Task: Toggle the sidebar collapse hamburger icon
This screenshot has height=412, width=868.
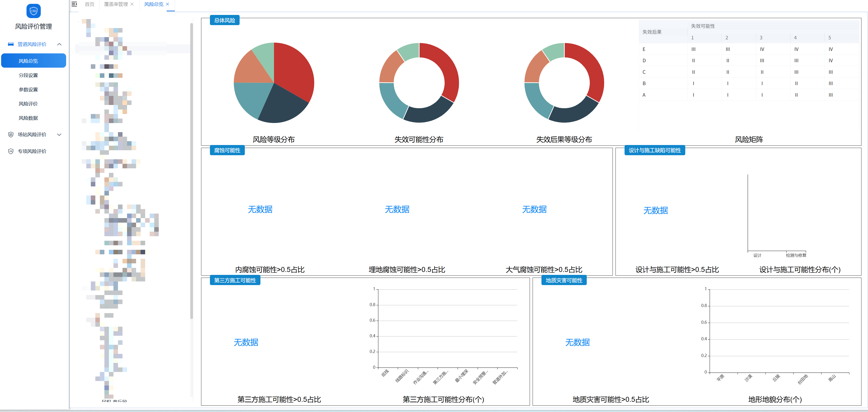Action: click(x=75, y=4)
